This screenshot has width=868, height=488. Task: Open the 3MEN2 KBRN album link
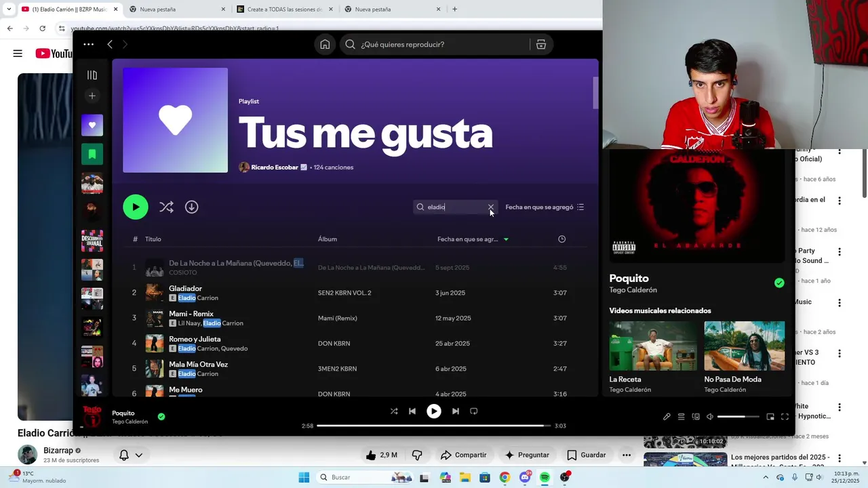(x=337, y=369)
